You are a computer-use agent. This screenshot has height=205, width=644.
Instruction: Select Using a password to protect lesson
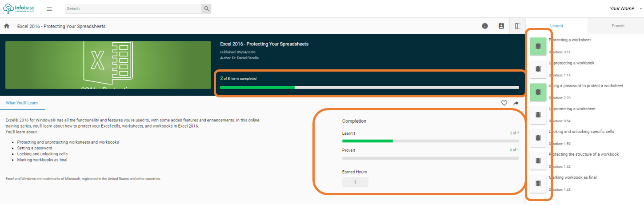tap(586, 86)
